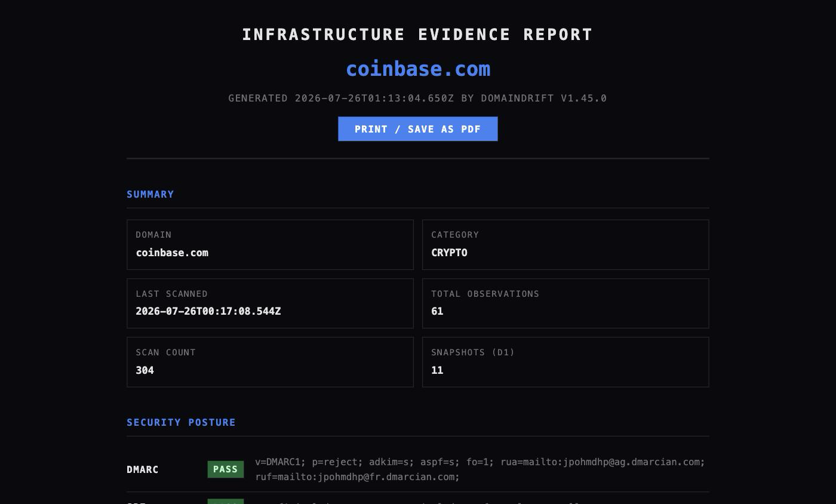Image resolution: width=836 pixels, height=504 pixels.
Task: Click the Print / Save as PDF button
Action: pos(417,129)
